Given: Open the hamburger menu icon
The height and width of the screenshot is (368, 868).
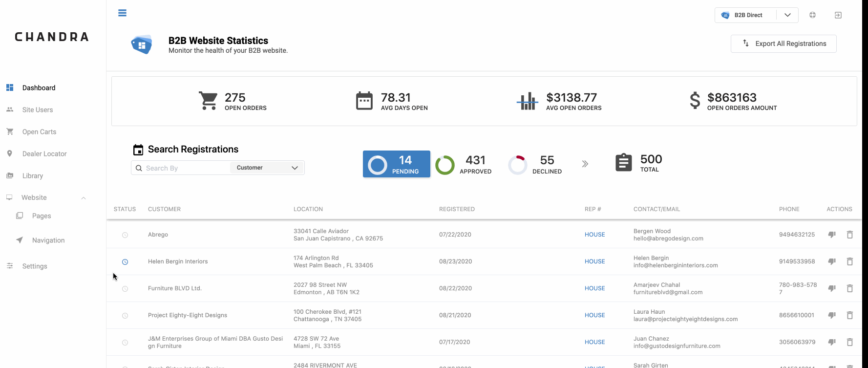Looking at the screenshot, I should (x=122, y=13).
